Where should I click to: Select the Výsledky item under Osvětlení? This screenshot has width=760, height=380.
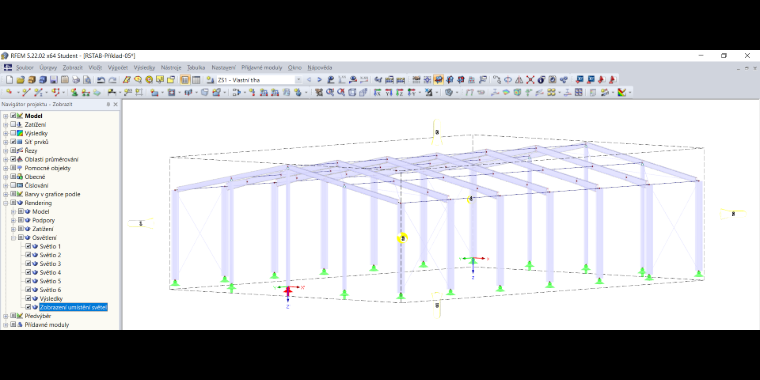[51, 299]
